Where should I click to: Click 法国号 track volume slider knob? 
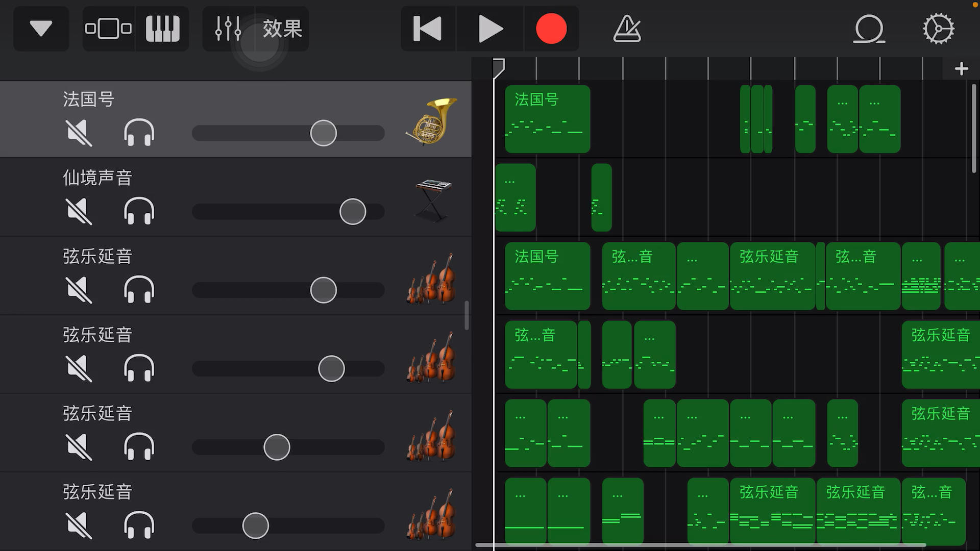click(324, 133)
